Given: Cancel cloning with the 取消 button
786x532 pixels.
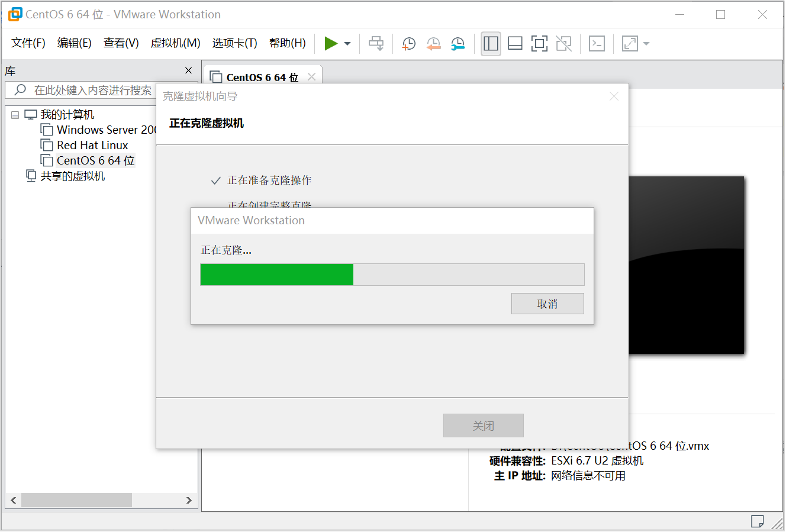Looking at the screenshot, I should coord(547,304).
